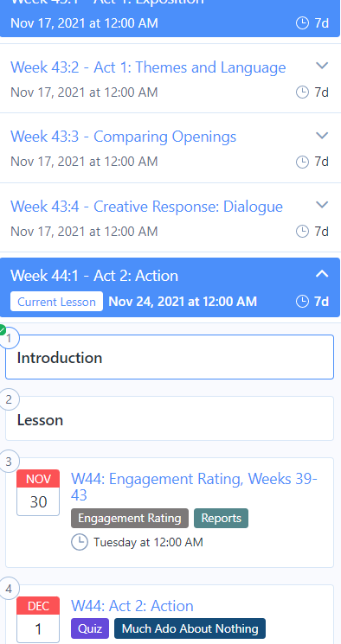Open Week 43:4 - Creative Response: Dialogue
Screen dimensions: 341x644
pos(146,207)
